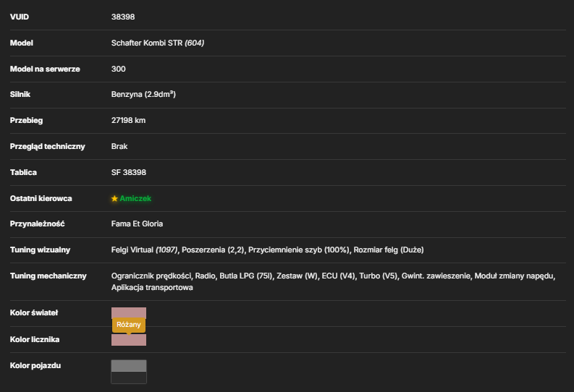Click the ECU (V4) entry

(x=338, y=276)
